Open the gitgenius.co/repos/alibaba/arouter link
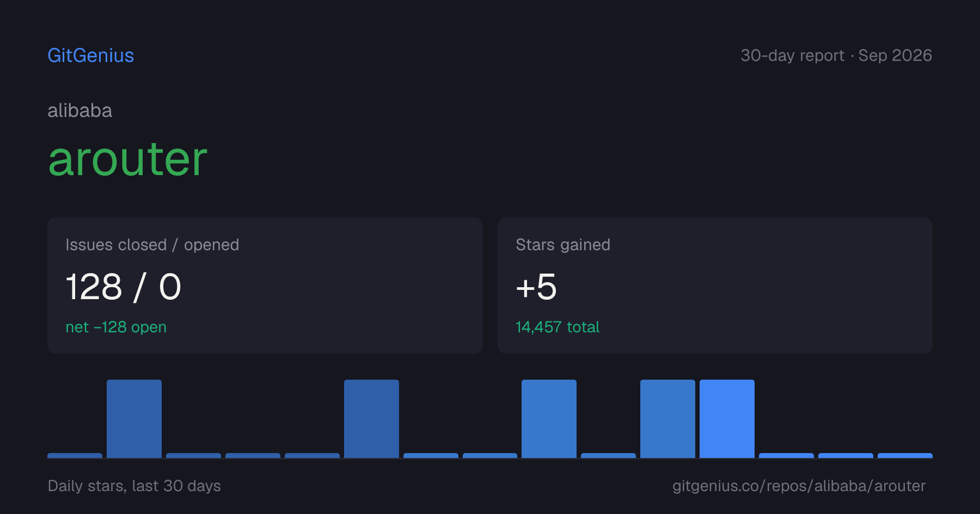Image resolution: width=980 pixels, height=514 pixels. click(x=799, y=486)
